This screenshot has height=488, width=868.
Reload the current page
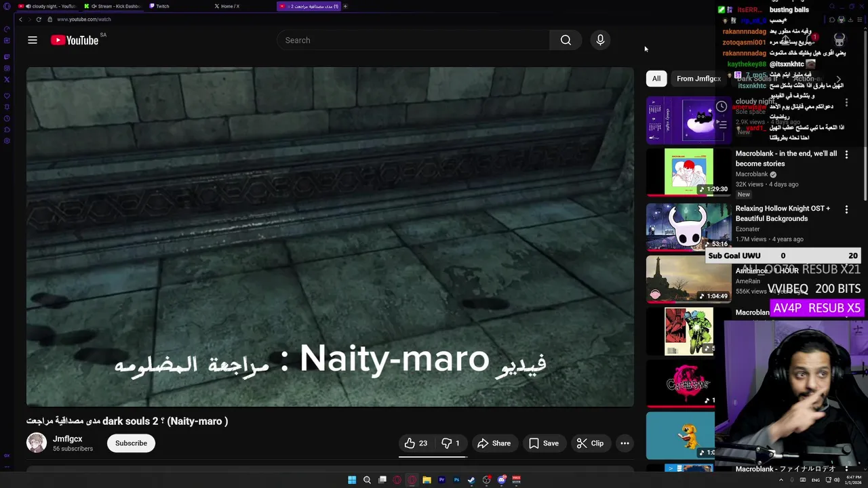[39, 19]
